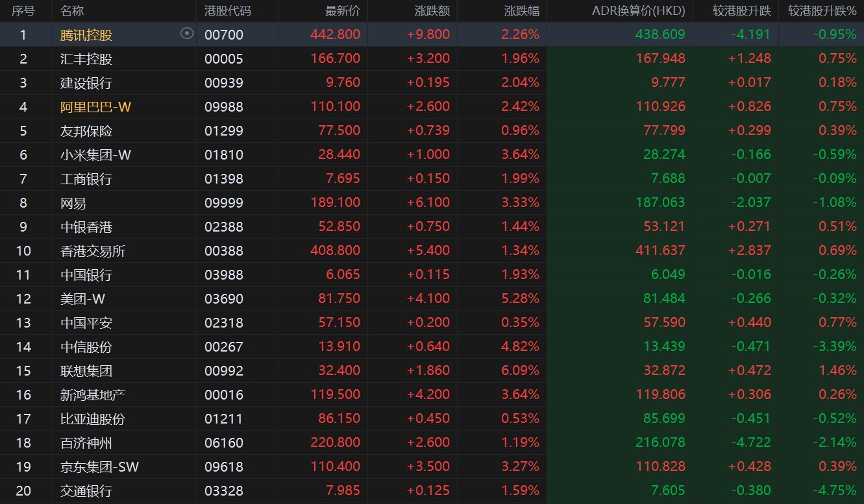Click the change amount +9.800
The height and width of the screenshot is (504, 864).
(x=428, y=35)
